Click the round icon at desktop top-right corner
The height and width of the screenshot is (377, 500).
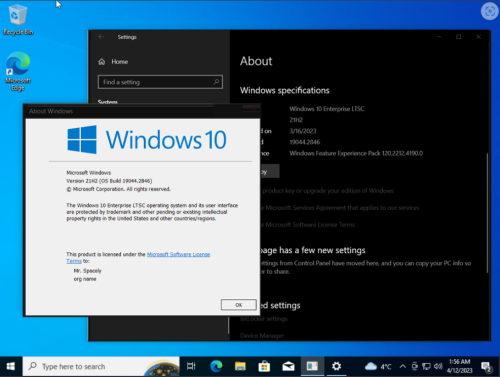click(490, 11)
